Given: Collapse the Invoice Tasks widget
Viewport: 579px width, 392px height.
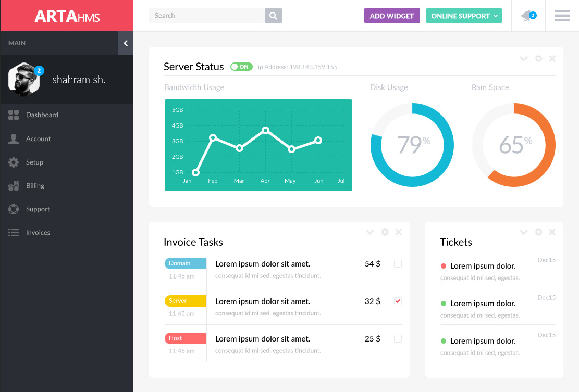Looking at the screenshot, I should 370,232.
